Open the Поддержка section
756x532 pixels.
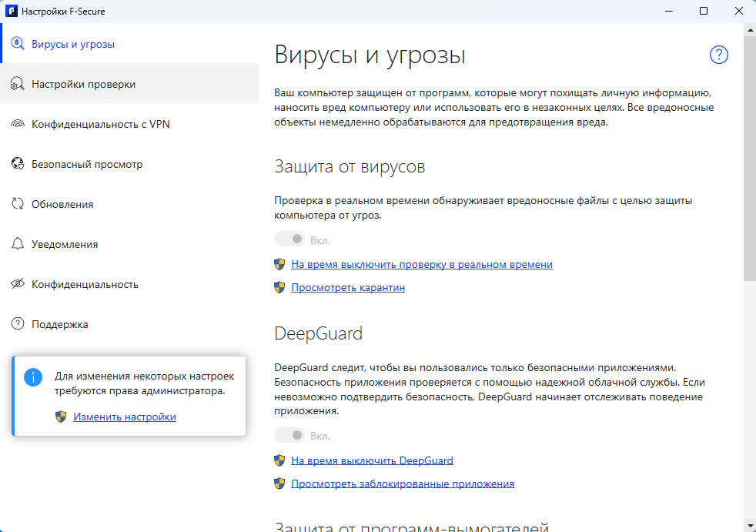(x=129, y=324)
